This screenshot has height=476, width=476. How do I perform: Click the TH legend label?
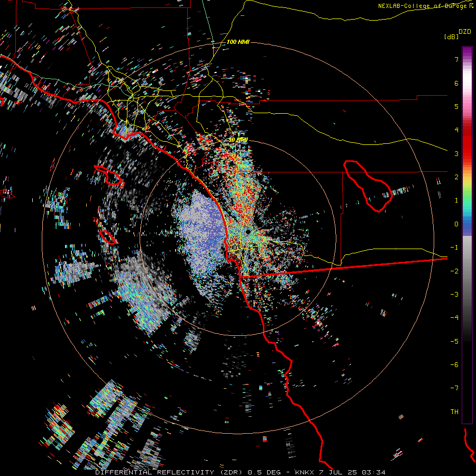tap(454, 411)
